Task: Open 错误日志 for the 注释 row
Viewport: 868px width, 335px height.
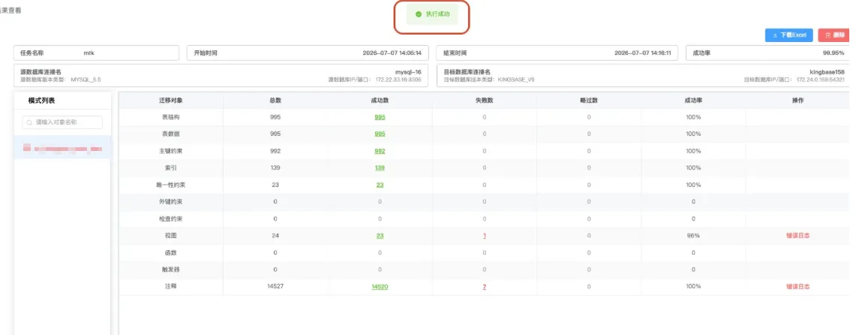Action: pos(797,287)
